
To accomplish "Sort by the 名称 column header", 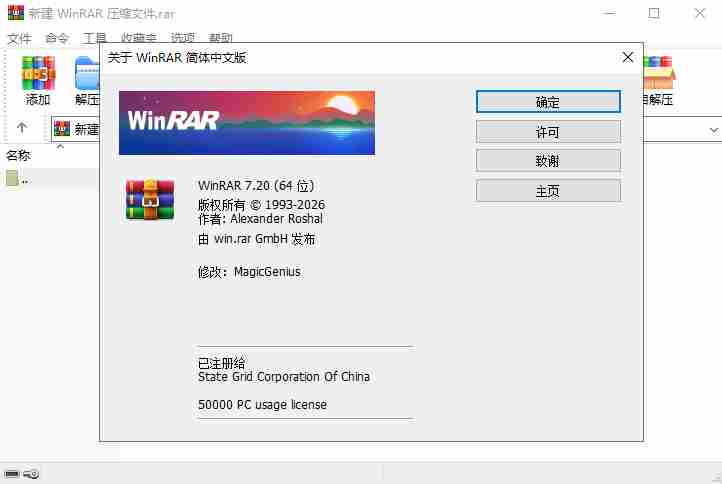I will (19, 155).
